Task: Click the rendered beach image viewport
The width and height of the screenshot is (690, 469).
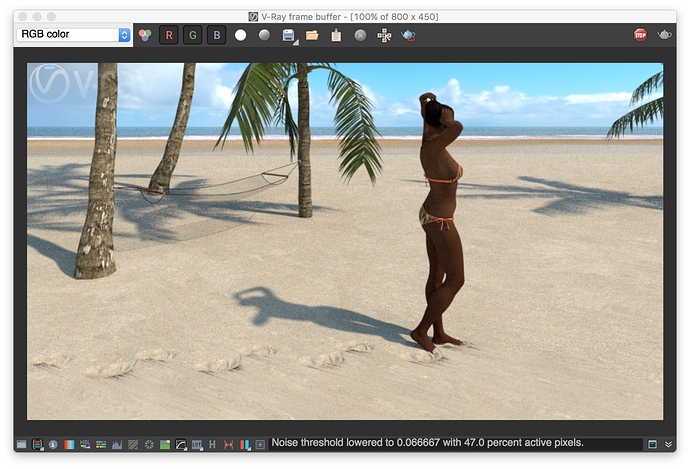Action: 345,240
